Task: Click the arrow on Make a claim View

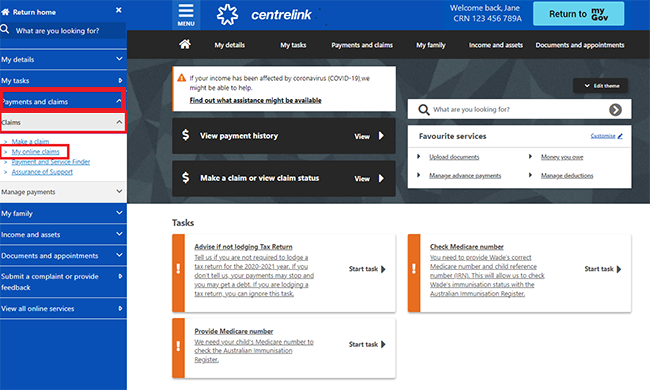Action: (x=381, y=178)
